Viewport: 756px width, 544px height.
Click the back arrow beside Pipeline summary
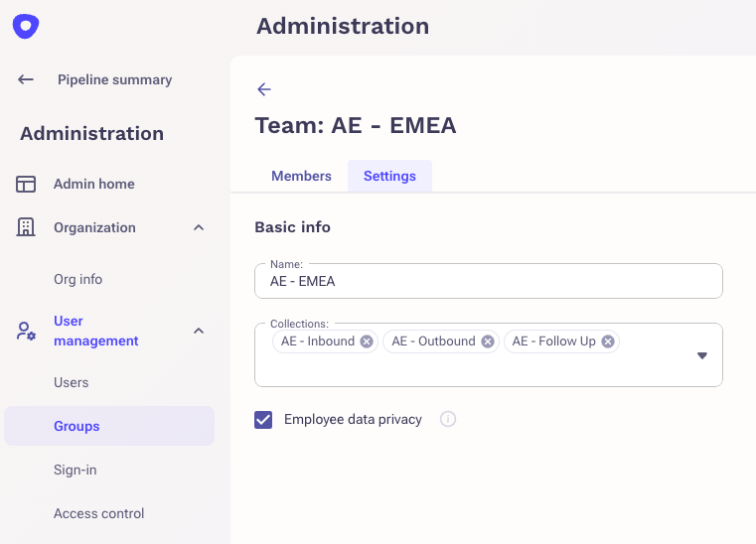(x=26, y=79)
